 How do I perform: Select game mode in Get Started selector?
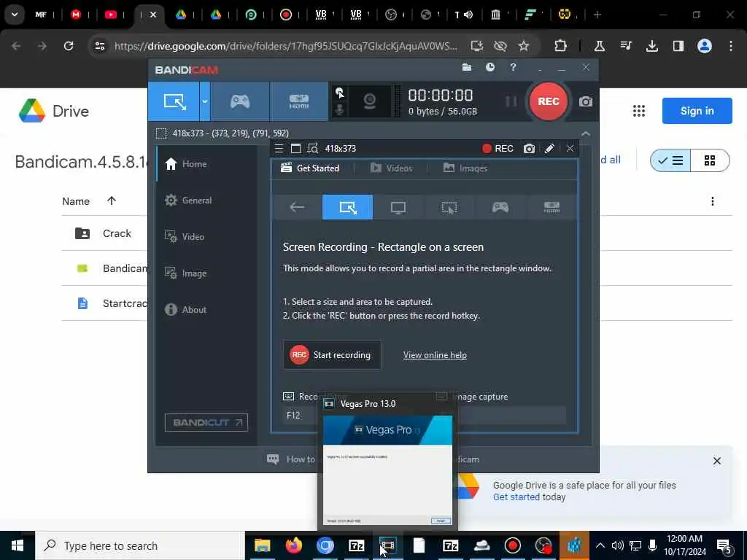500,207
